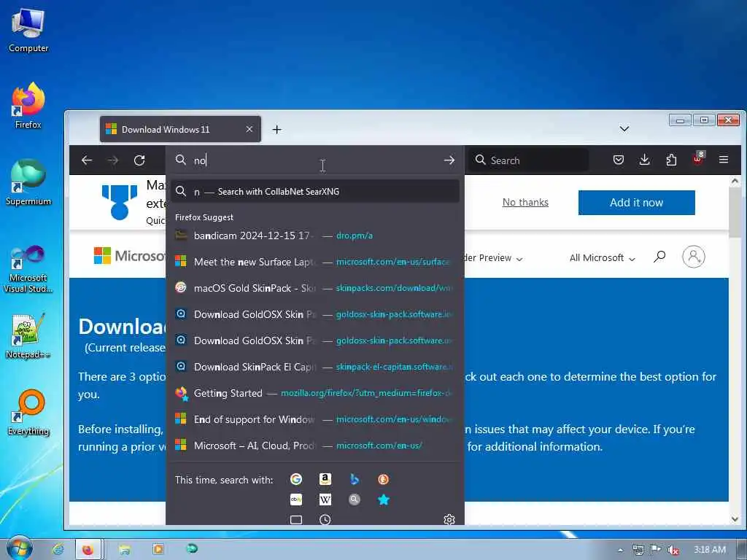Open Notepad++ desktop shortcut
Screen dimensions: 747x560
pyautogui.click(x=28, y=336)
